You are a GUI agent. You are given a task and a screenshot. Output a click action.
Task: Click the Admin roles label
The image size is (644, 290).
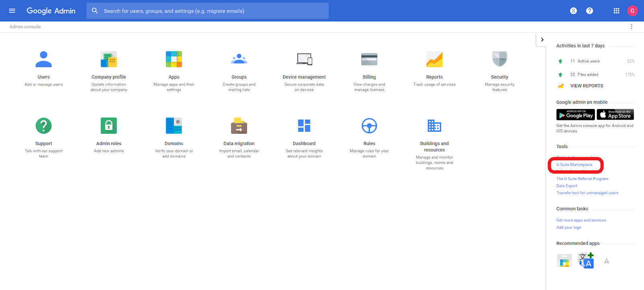pos(109,143)
